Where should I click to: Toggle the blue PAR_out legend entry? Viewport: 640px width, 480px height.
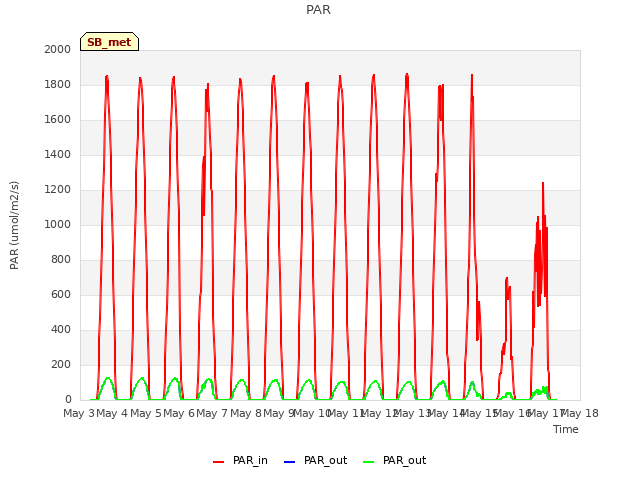[x=315, y=460]
